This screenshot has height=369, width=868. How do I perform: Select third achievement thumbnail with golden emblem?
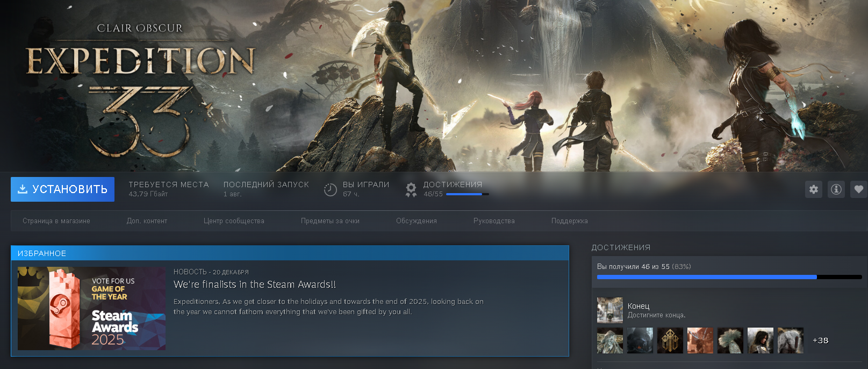670,340
